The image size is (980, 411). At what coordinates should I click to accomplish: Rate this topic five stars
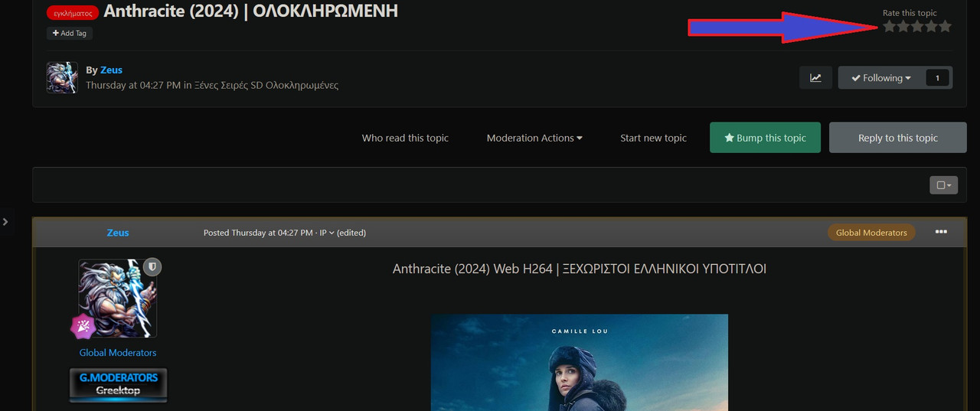tap(945, 26)
